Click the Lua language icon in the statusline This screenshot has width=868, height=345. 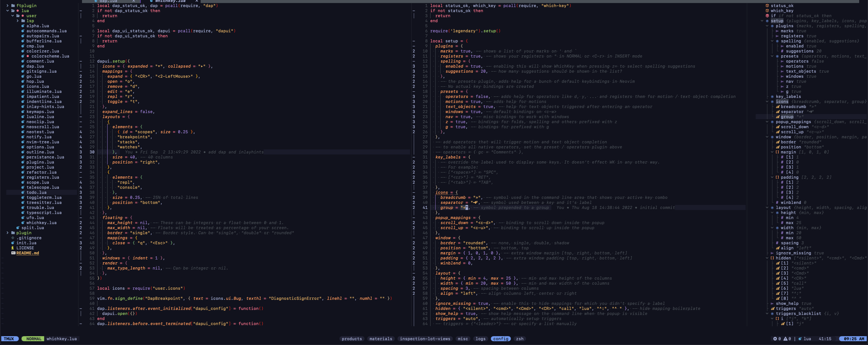pos(800,339)
